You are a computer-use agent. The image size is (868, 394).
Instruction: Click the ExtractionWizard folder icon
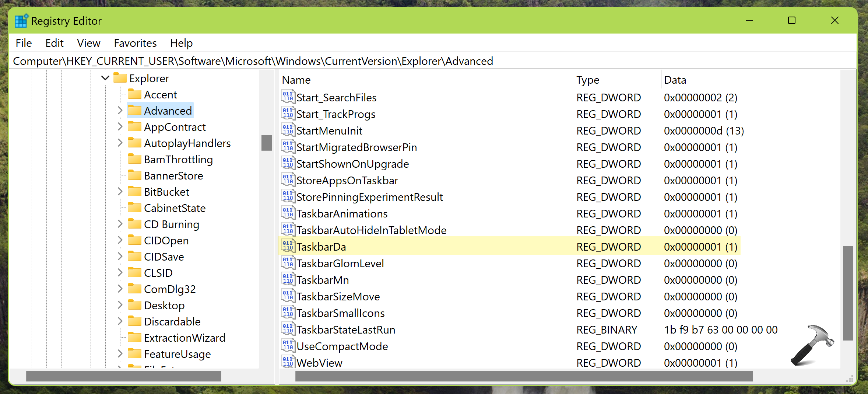click(x=135, y=337)
